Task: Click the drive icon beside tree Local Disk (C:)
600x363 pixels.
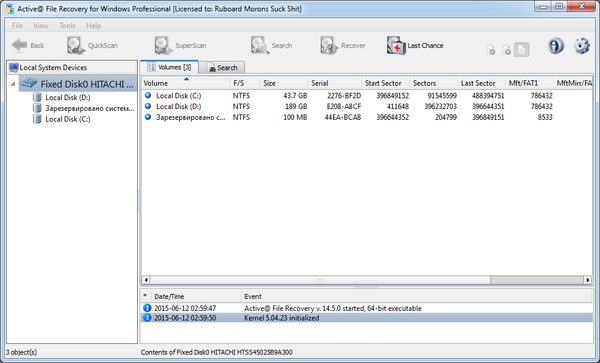Action: 37,119
